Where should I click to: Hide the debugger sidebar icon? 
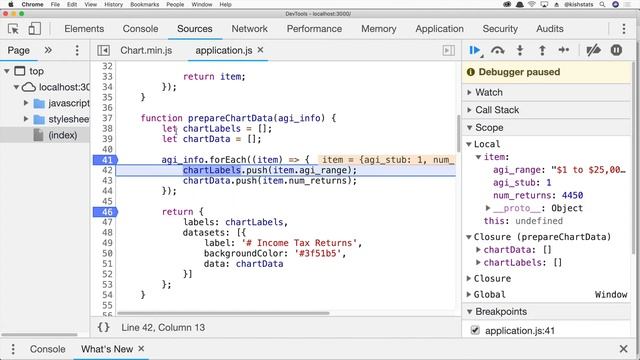point(449,50)
